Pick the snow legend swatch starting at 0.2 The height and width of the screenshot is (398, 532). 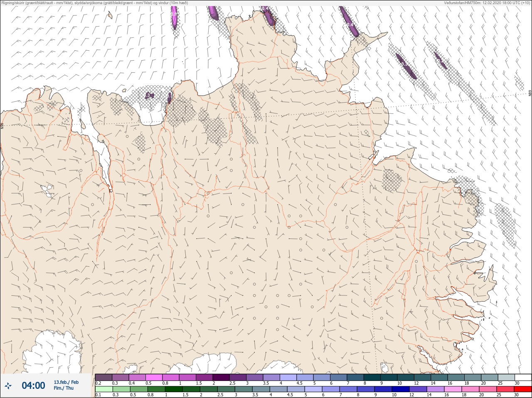103,377
